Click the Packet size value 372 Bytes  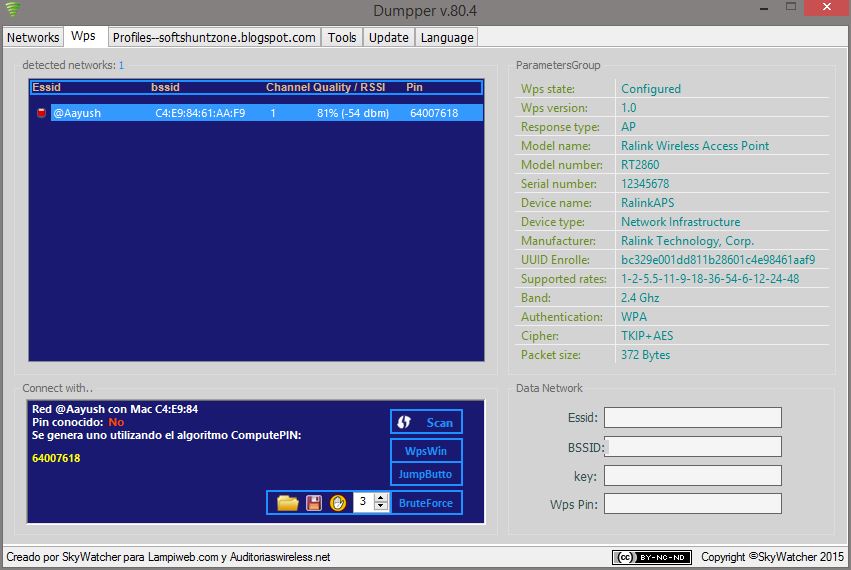645,354
